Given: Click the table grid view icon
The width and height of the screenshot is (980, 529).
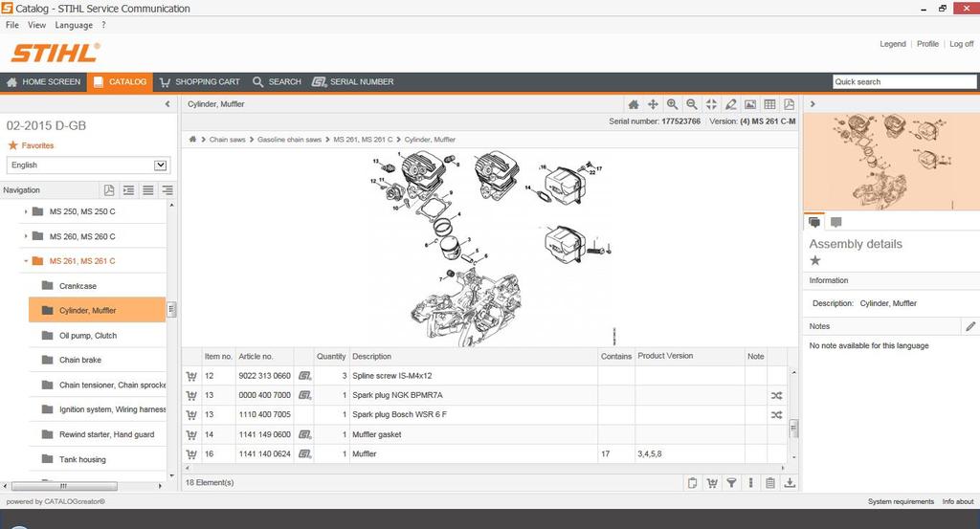Looking at the screenshot, I should pos(770,104).
